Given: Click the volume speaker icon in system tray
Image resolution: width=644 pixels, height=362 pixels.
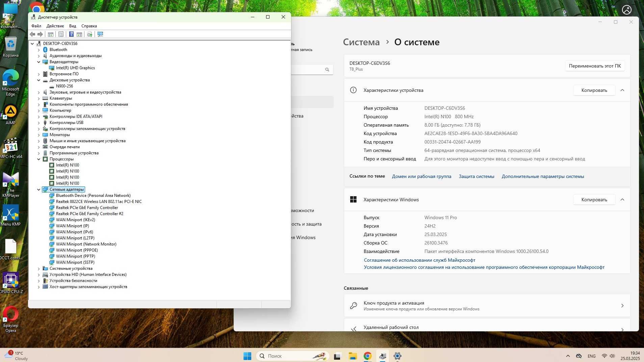Looking at the screenshot, I should point(612,356).
